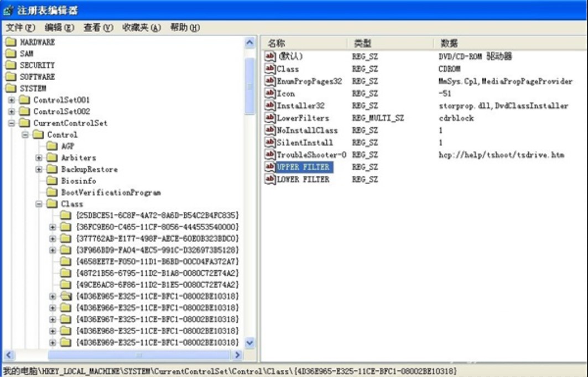
Task: Click the SOFTWARE folder icon
Action: click(11, 76)
